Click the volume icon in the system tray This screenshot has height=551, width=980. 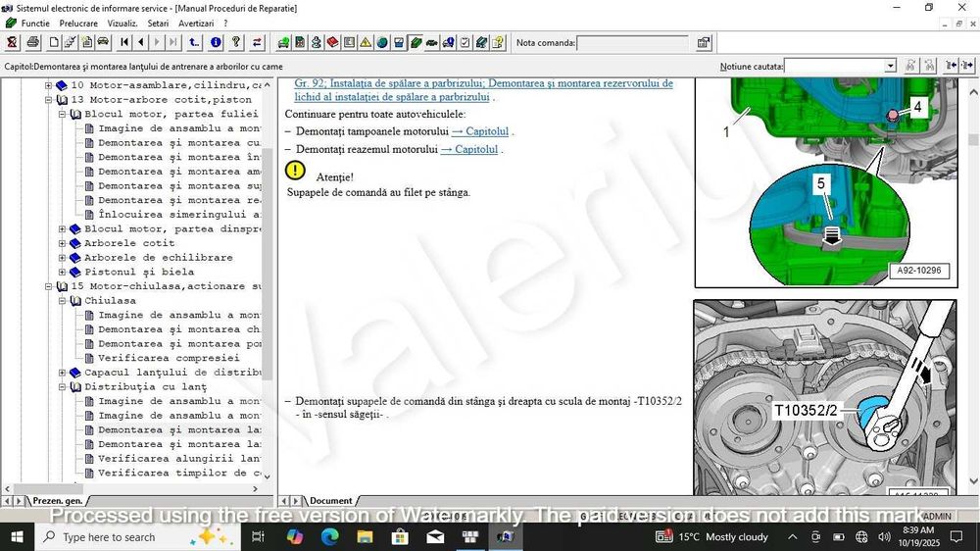(884, 536)
